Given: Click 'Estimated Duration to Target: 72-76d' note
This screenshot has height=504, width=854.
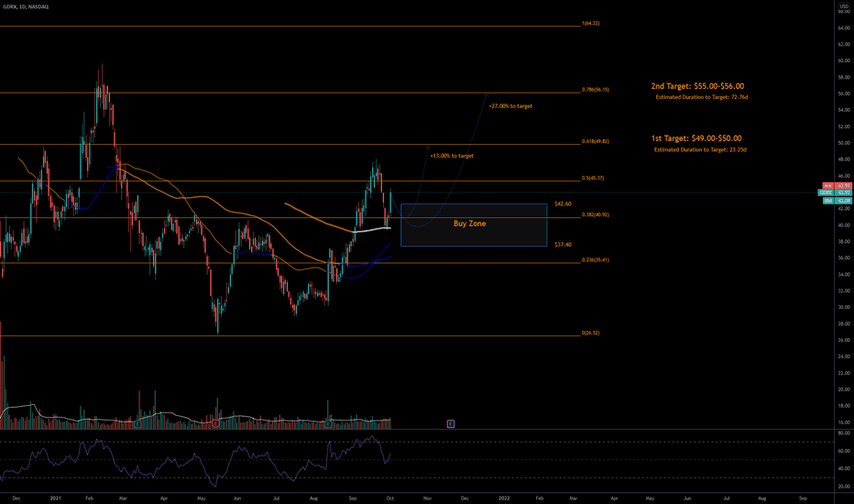Looking at the screenshot, I should pyautogui.click(x=702, y=97).
